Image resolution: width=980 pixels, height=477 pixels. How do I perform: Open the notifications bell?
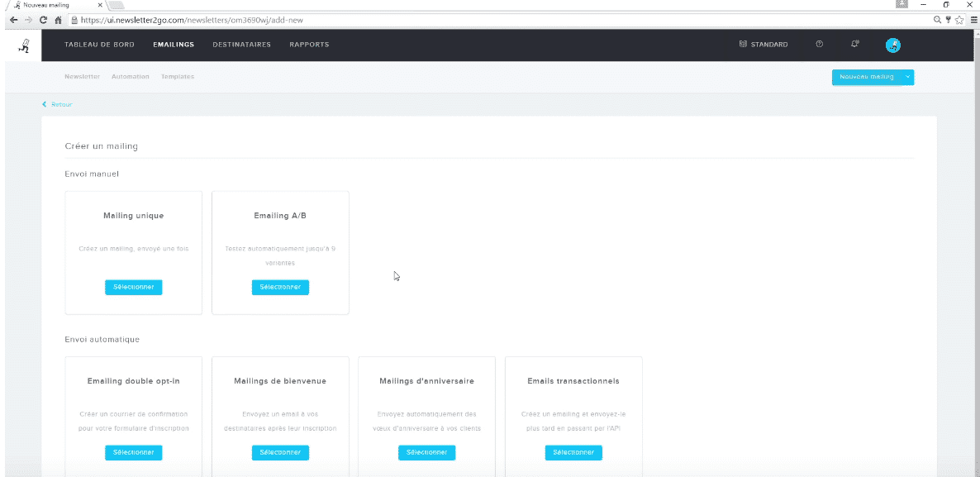tap(855, 45)
